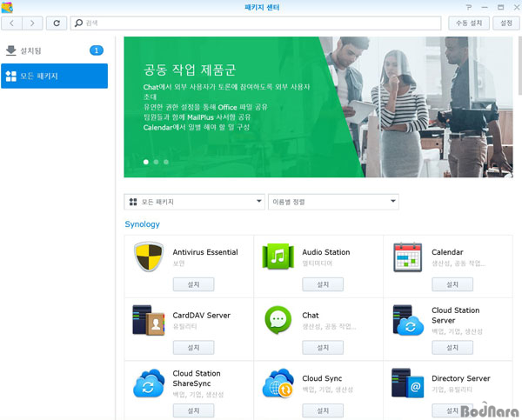Click the Audio Station music icon
Screen dimensions: 522x420
[x=278, y=257]
